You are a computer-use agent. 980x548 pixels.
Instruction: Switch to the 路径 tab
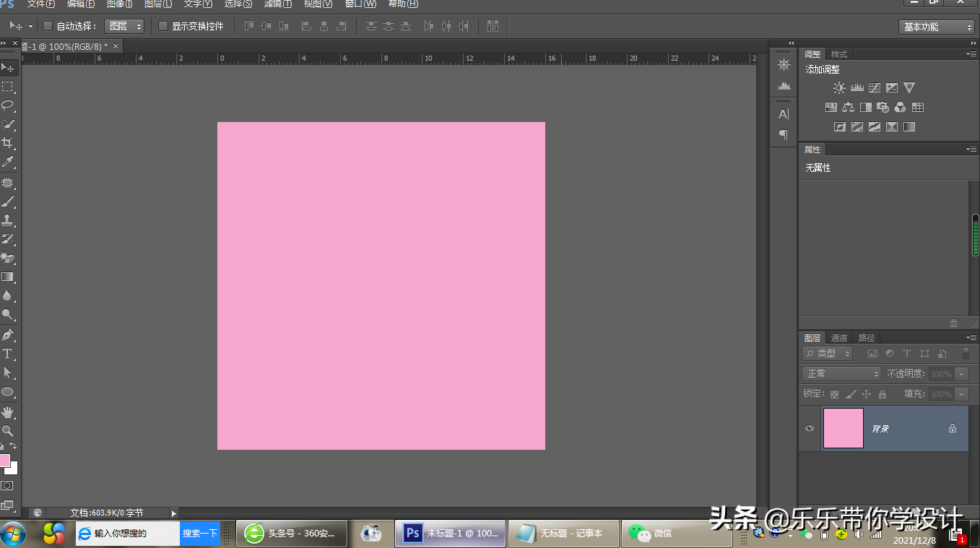coord(867,338)
